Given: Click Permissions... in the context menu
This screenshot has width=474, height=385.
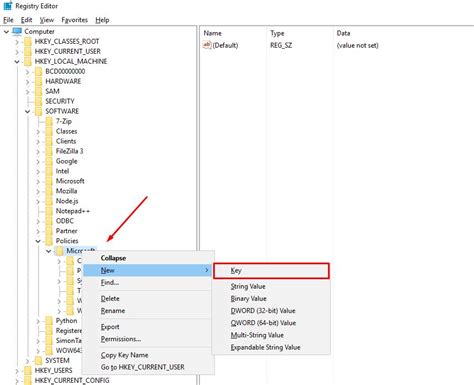Looking at the screenshot, I should click(x=121, y=339).
